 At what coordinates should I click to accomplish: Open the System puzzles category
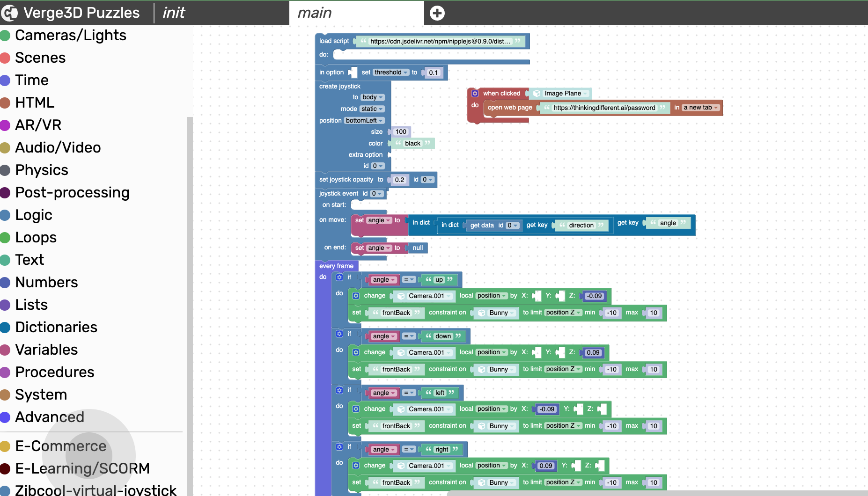click(41, 395)
